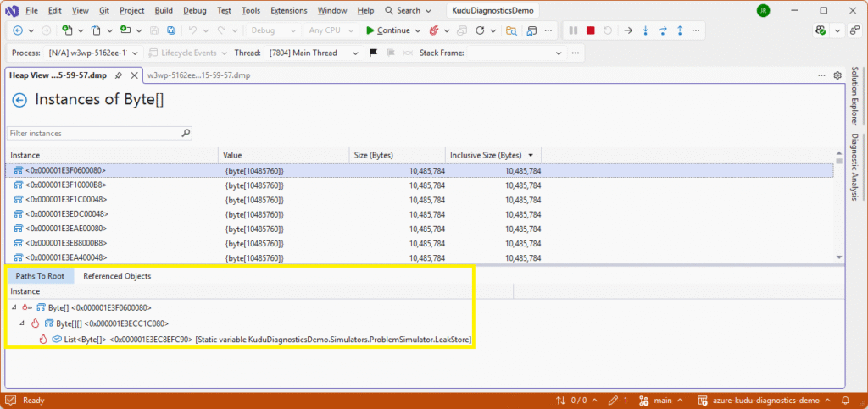Open notifications bell in status bar
The image size is (868, 409).
pos(845,401)
